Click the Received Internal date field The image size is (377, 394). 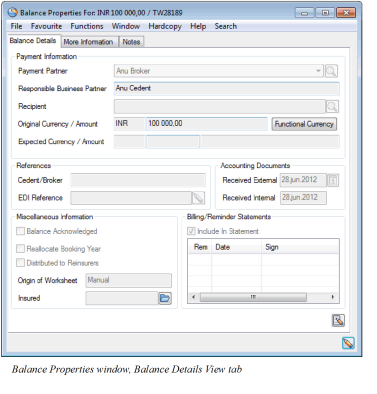[x=303, y=198]
